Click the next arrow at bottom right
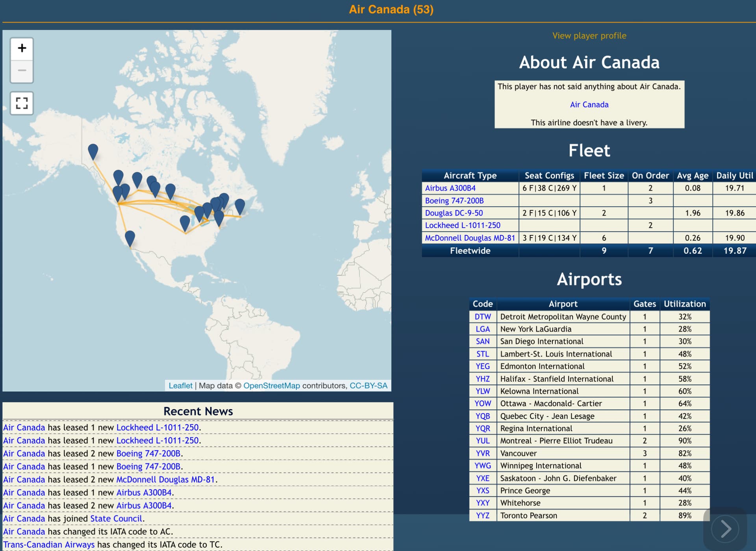 pyautogui.click(x=725, y=529)
